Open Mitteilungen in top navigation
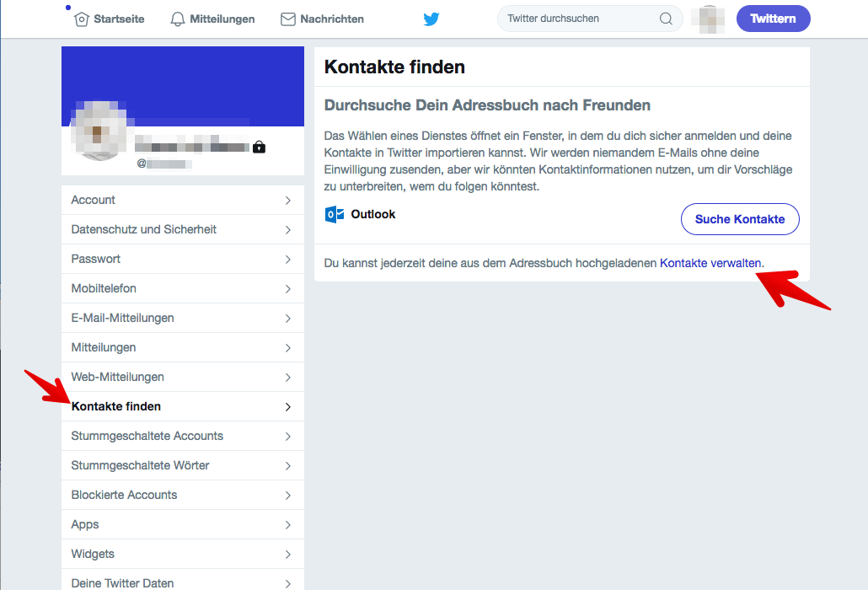 pyautogui.click(x=212, y=19)
